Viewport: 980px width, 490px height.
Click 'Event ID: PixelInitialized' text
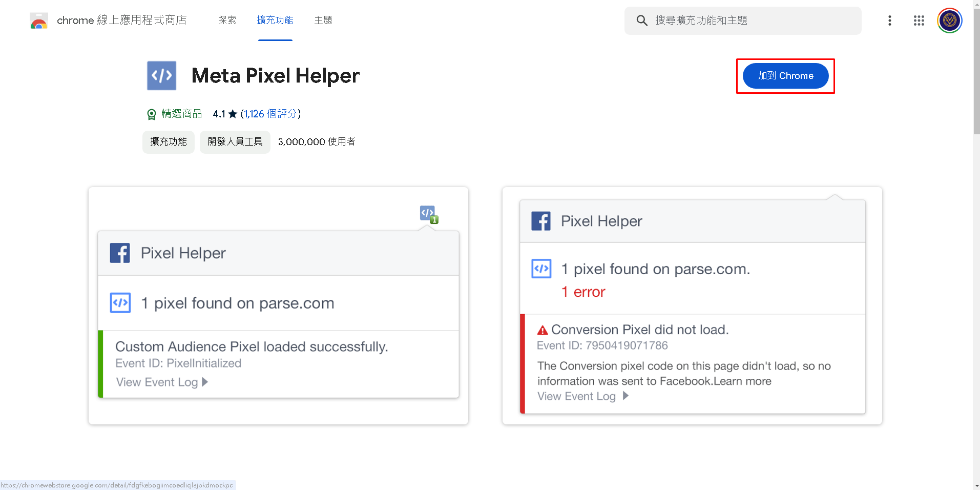pos(178,363)
